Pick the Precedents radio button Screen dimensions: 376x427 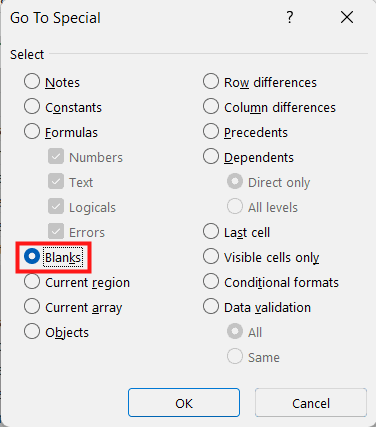(211, 131)
